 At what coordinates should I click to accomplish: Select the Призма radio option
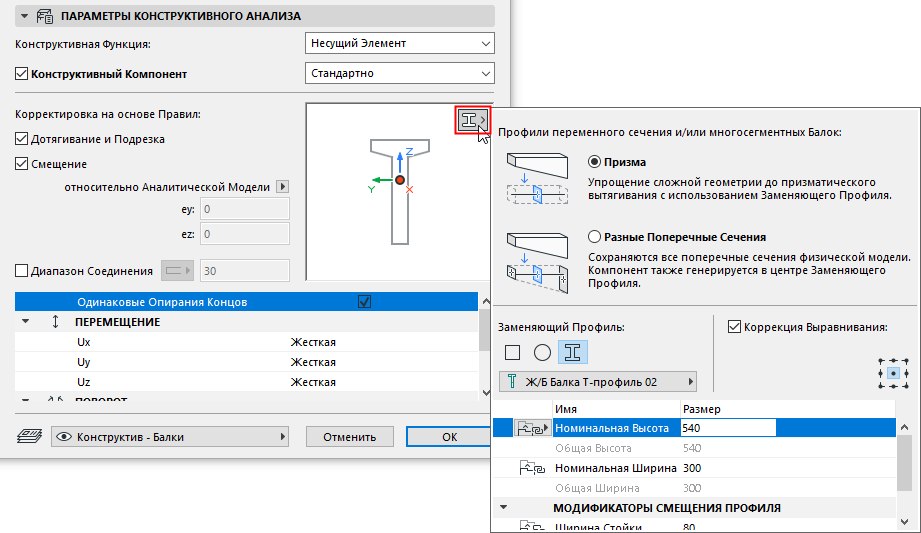(594, 162)
